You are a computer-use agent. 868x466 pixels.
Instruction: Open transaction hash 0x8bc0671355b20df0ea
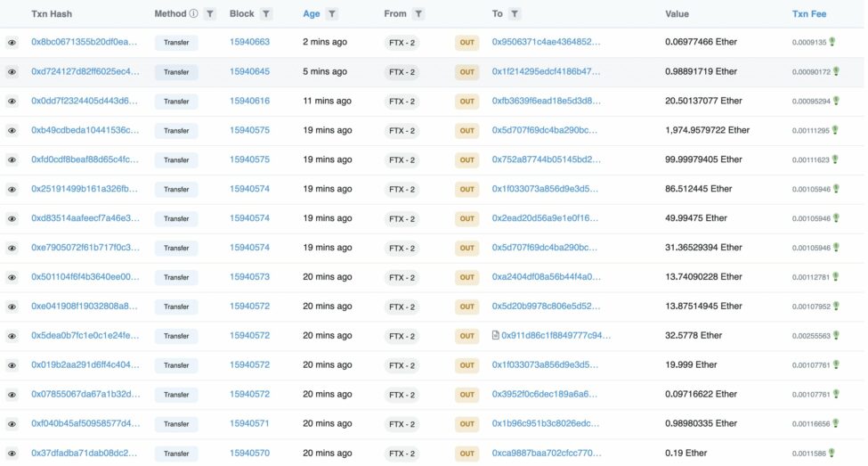(85, 42)
